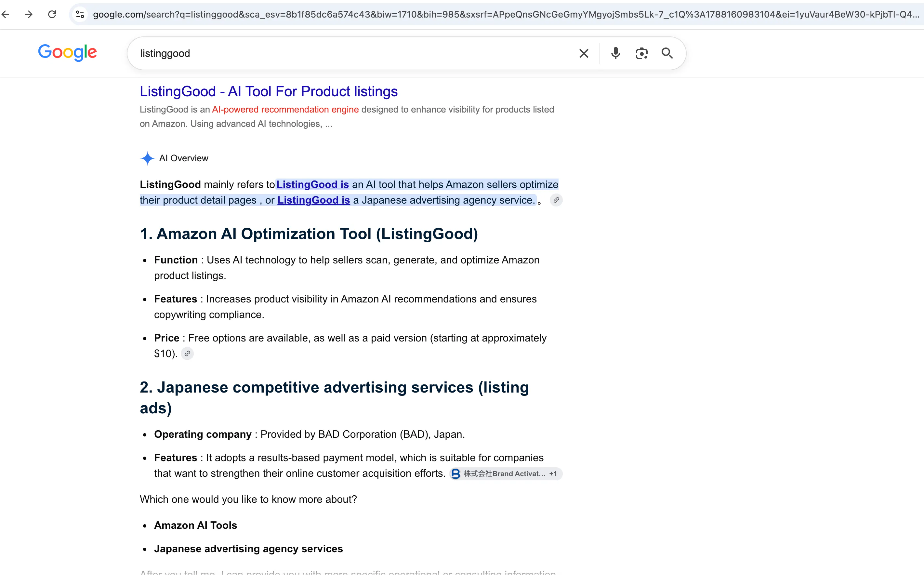This screenshot has height=575, width=924.
Task: Open the Google homepage logo
Action: tap(67, 53)
